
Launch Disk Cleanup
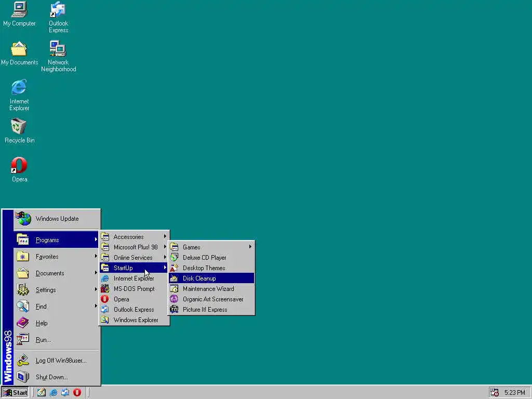212,278
